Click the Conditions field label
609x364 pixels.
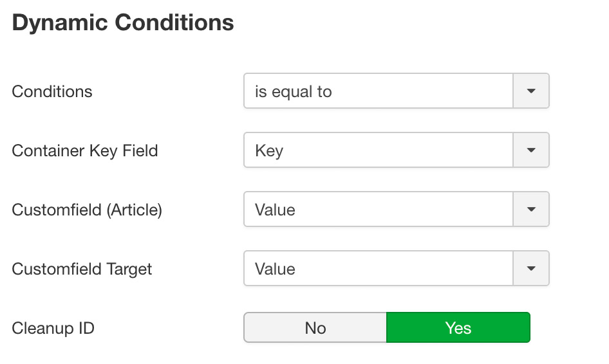[x=52, y=91]
